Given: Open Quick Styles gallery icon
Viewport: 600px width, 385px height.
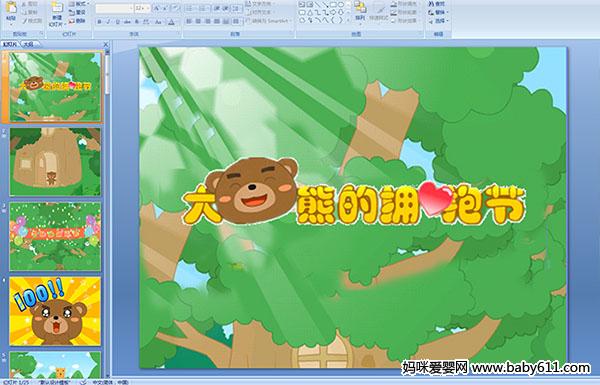Looking at the screenshot, I should pos(378,11).
